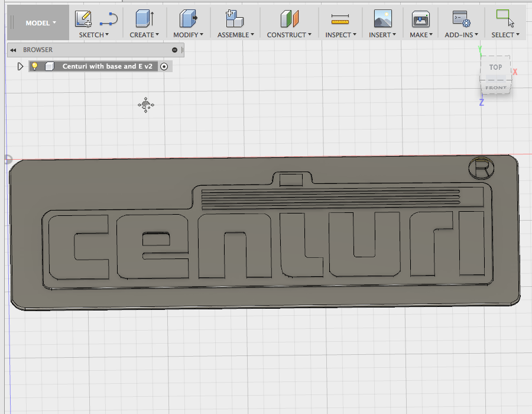The width and height of the screenshot is (532, 414).
Task: Open the MODIFY menu
Action: (188, 34)
